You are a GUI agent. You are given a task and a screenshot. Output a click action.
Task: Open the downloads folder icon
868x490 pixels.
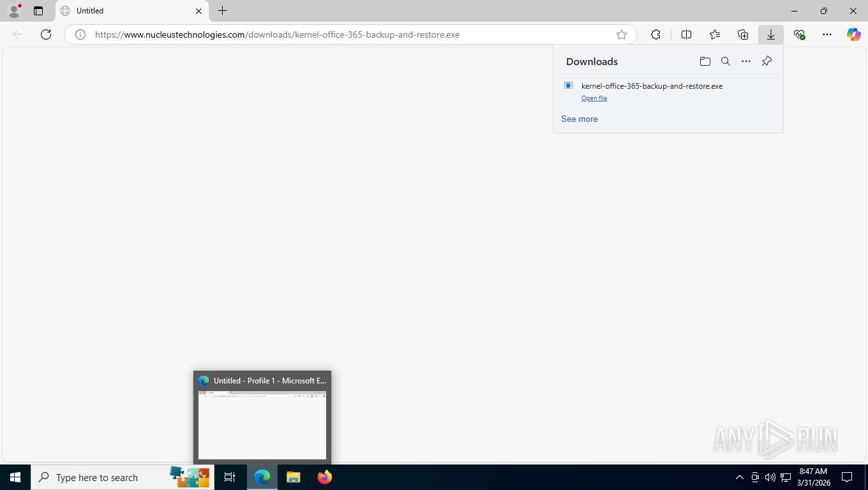coord(705,61)
